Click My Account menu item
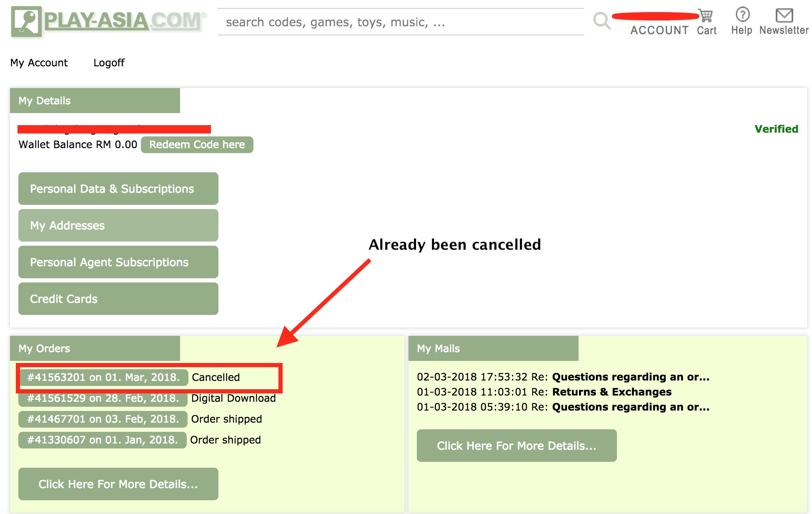812x514 pixels. coord(38,62)
